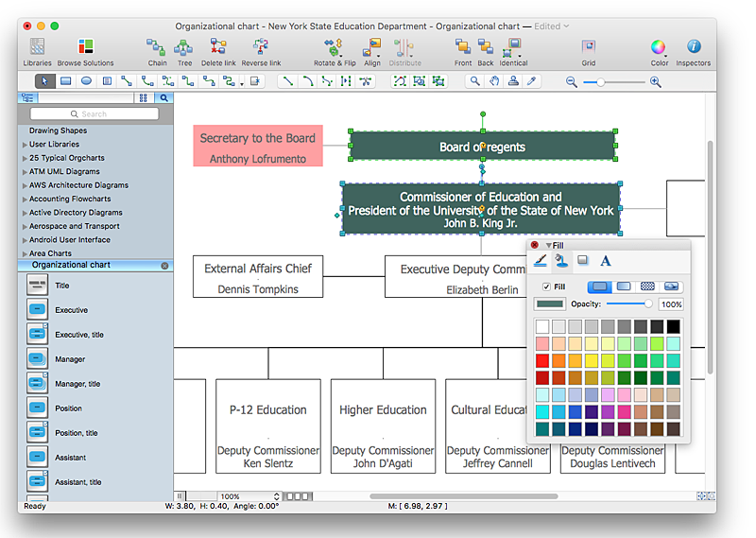Click the opacity 100% field

pos(671,304)
